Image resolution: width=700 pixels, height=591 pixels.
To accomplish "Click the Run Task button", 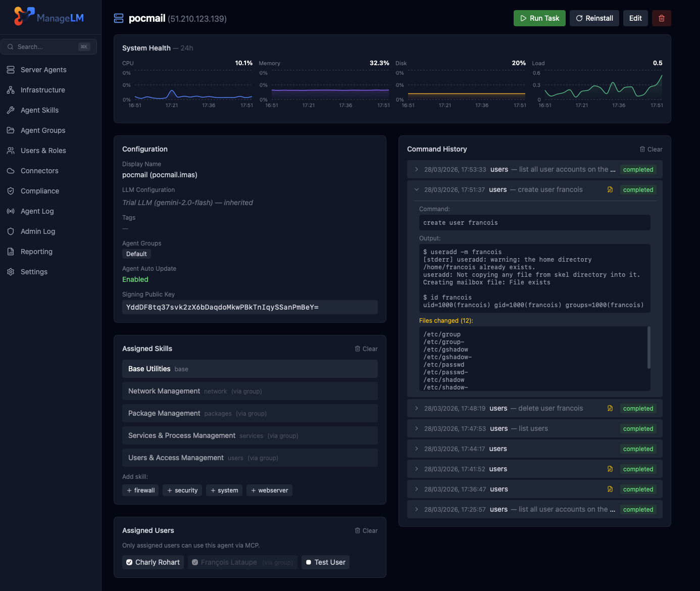I will [539, 18].
